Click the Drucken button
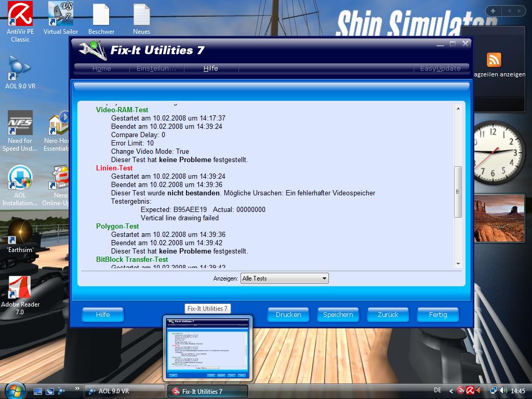Image resolution: width=532 pixels, height=399 pixels. (x=288, y=314)
